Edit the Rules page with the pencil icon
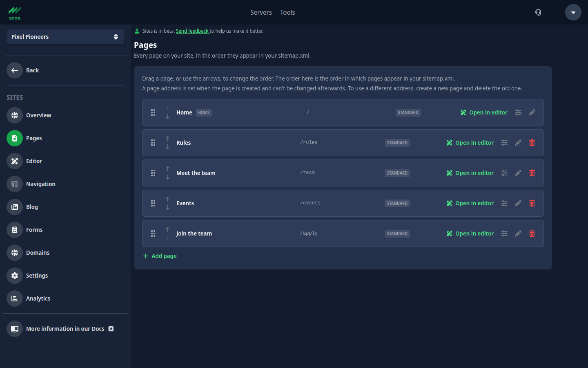This screenshot has width=588, height=368. click(x=518, y=143)
